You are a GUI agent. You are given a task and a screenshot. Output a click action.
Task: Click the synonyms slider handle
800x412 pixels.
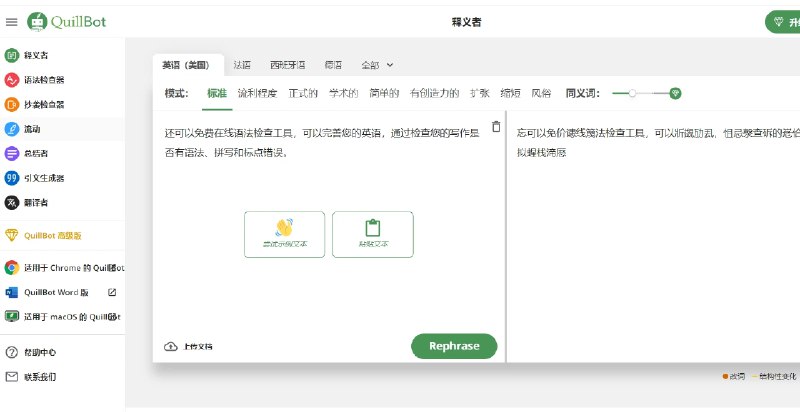pos(633,93)
